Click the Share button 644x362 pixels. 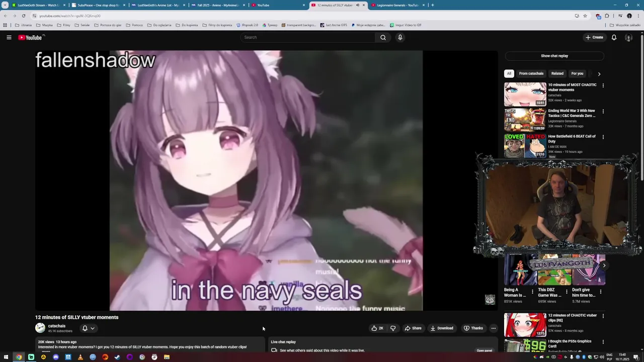(x=413, y=328)
